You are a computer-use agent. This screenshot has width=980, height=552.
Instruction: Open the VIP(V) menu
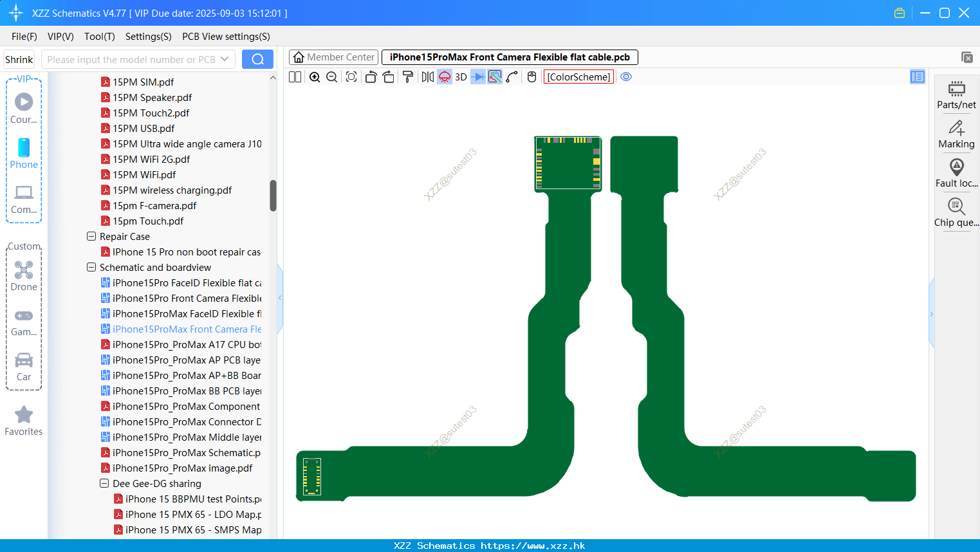coord(60,37)
